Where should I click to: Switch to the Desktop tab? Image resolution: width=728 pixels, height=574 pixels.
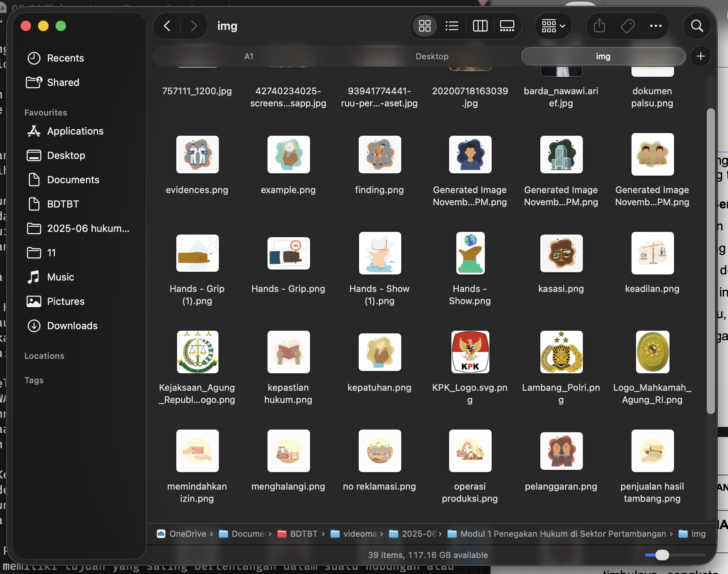tap(432, 56)
